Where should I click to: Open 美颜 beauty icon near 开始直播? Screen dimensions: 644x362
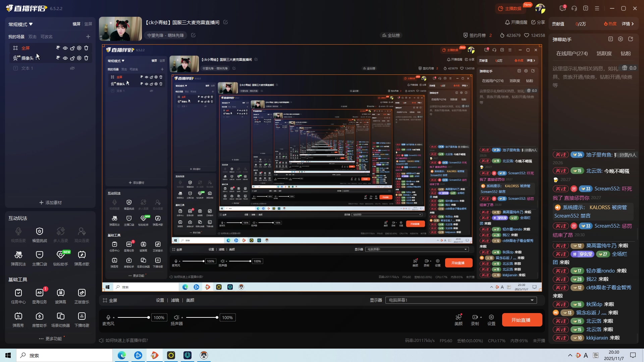click(x=459, y=317)
